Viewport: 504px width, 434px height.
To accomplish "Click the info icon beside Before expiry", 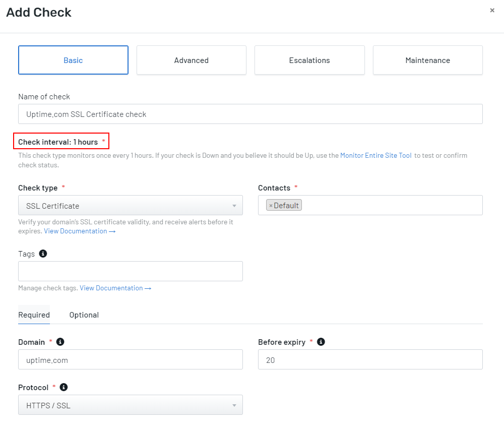I will click(x=321, y=341).
